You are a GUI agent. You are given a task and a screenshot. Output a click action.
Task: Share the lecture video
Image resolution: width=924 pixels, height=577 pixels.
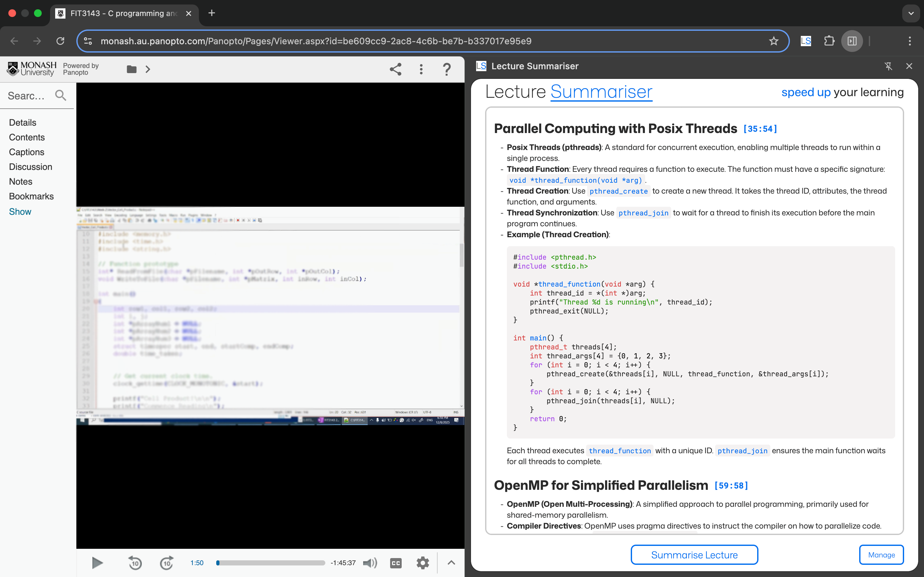coord(395,69)
